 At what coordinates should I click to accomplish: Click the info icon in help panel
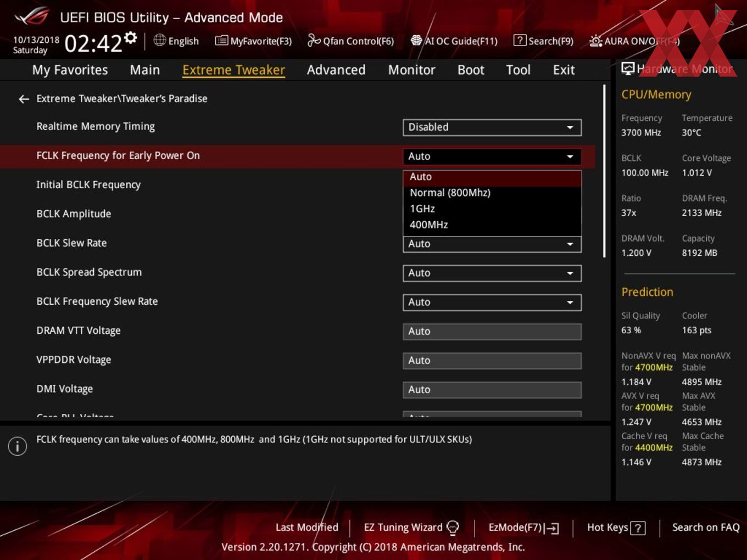[18, 446]
